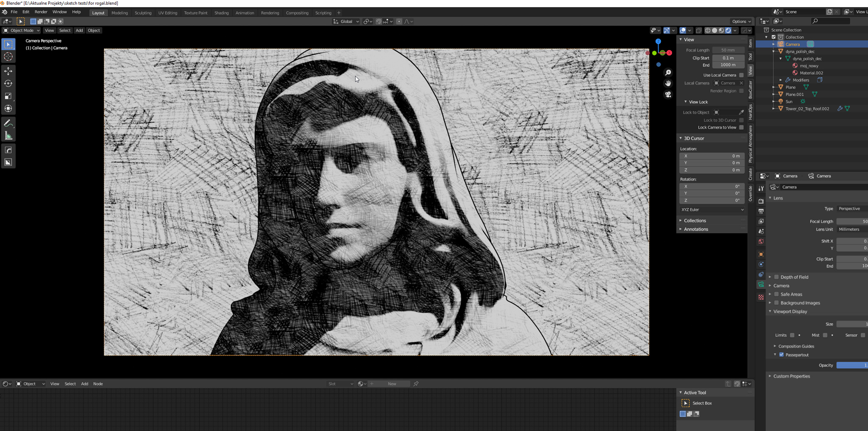Activate the Annotate tool
868x431 pixels.
tap(8, 123)
